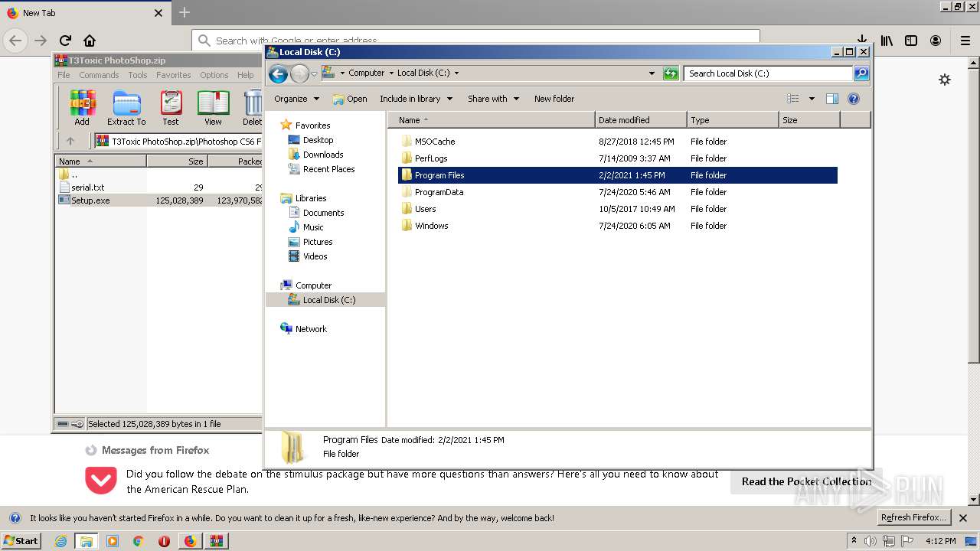Select Network in navigation pane
Image resolution: width=980 pixels, height=551 pixels.
click(x=311, y=329)
